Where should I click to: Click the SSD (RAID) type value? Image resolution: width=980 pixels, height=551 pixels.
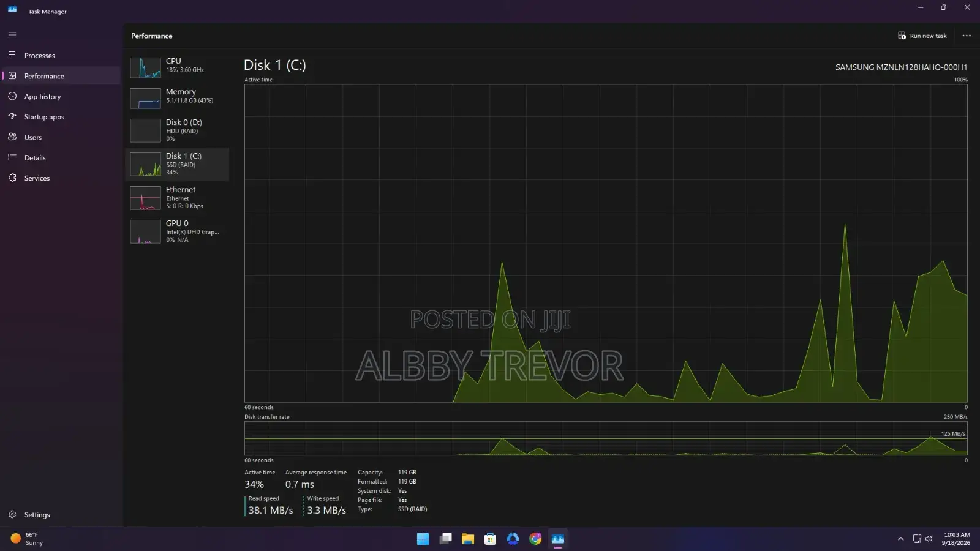(x=412, y=509)
